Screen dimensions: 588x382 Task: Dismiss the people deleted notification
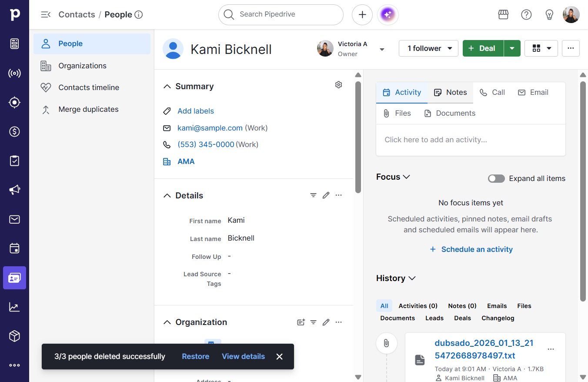(280, 357)
